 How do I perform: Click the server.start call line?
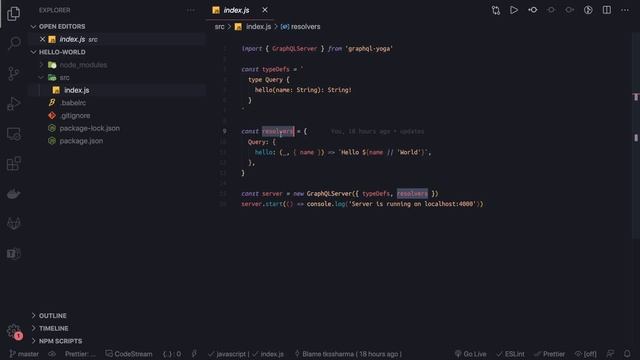[362, 204]
